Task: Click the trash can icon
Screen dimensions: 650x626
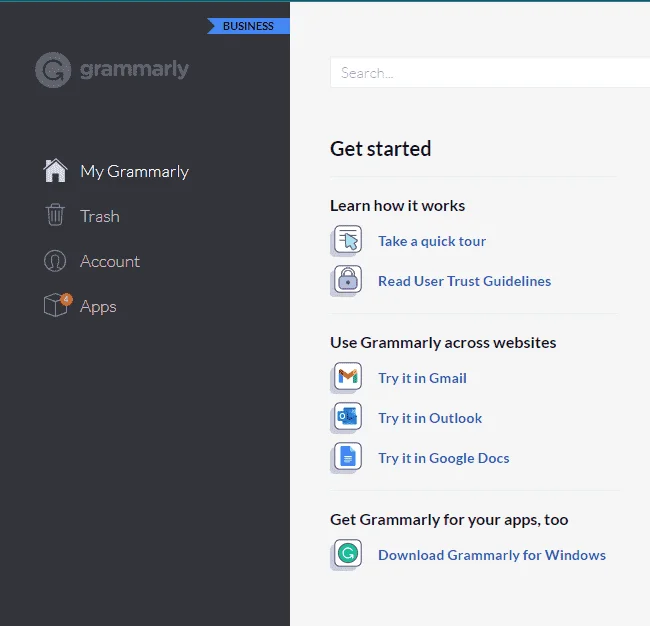Action: 55,215
